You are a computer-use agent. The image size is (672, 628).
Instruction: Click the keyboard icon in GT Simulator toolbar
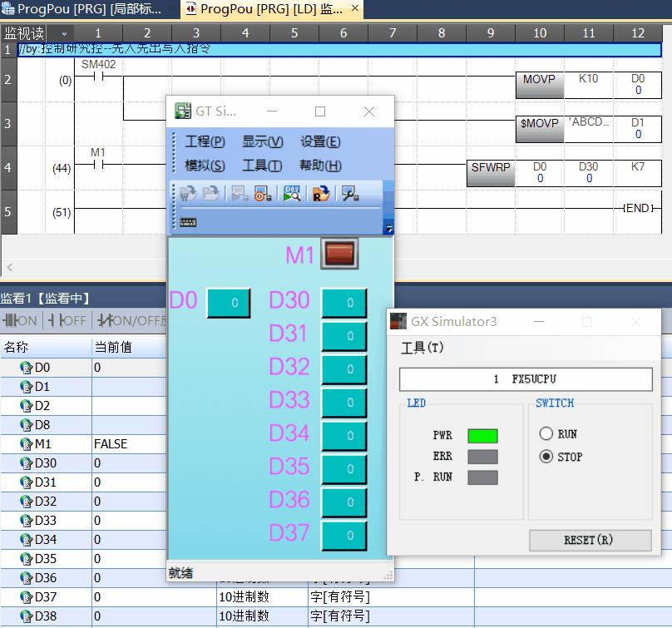click(x=189, y=223)
